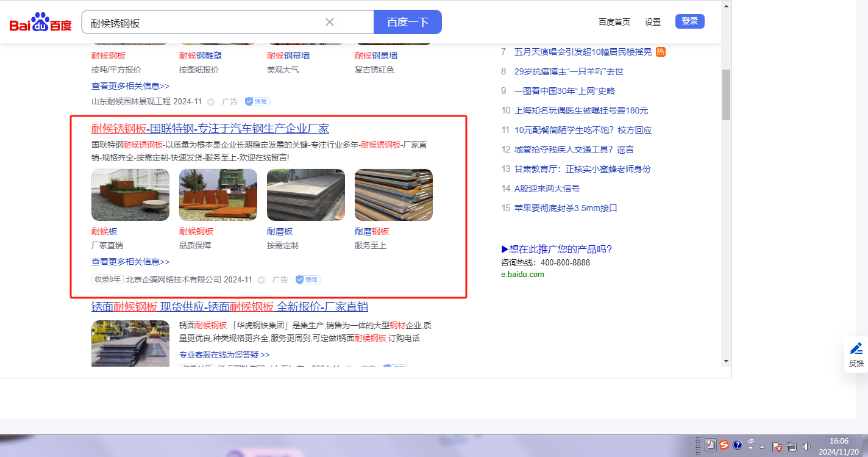Click 查看更多相关信息>> under the 国联特钢 result
868x457 pixels.
pyautogui.click(x=130, y=262)
